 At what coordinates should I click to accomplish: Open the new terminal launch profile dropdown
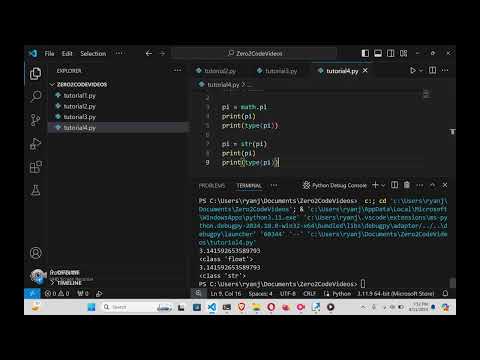point(383,185)
